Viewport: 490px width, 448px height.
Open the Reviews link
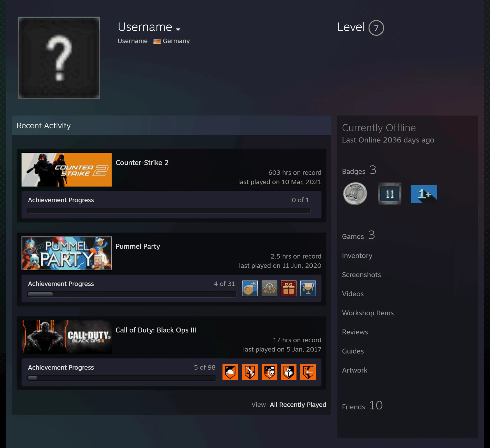(355, 332)
